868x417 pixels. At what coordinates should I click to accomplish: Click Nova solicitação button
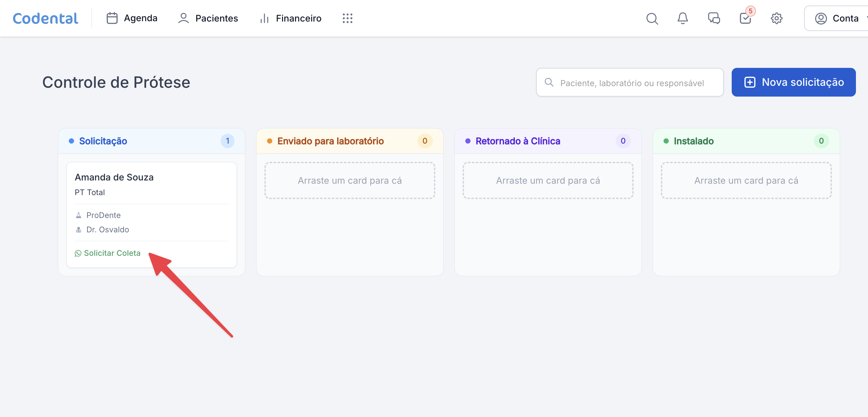[x=793, y=82]
